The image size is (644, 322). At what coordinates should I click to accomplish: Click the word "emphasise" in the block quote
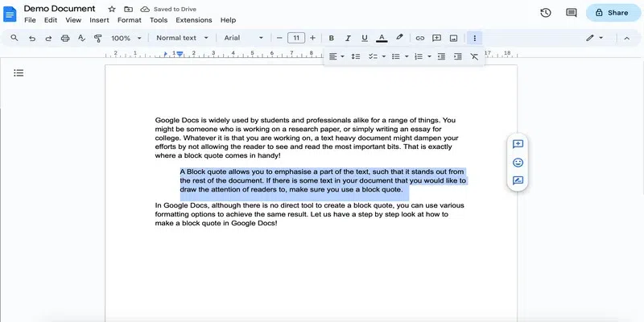click(293, 171)
